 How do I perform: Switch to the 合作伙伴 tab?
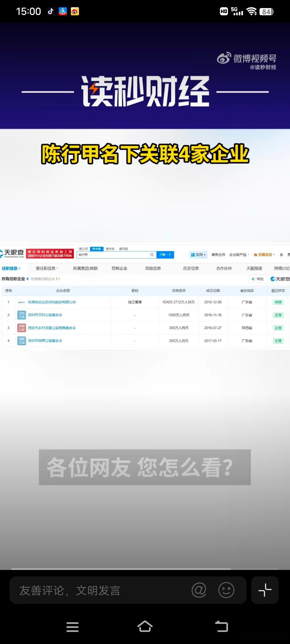point(224,268)
